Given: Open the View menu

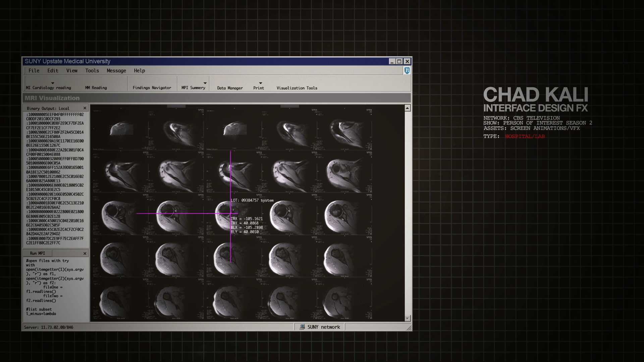Looking at the screenshot, I should pos(72,71).
